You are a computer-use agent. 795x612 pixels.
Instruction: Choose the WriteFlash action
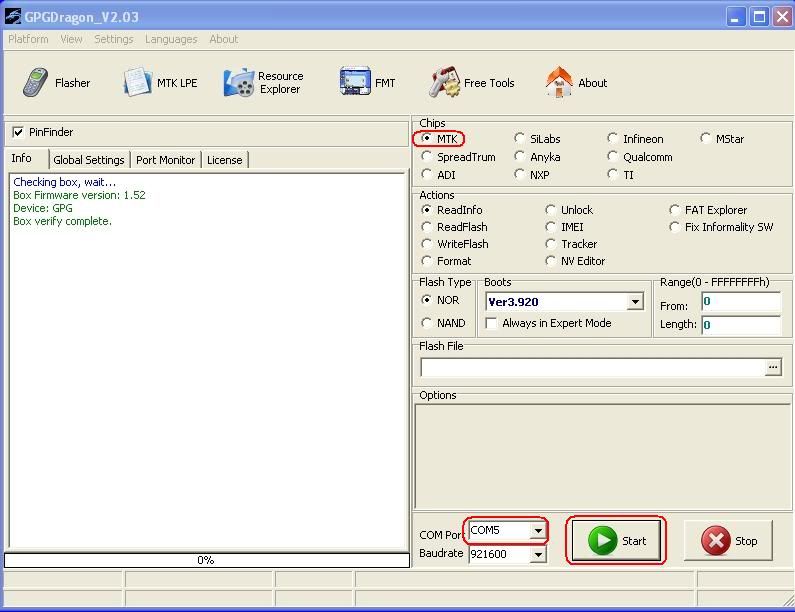(428, 244)
